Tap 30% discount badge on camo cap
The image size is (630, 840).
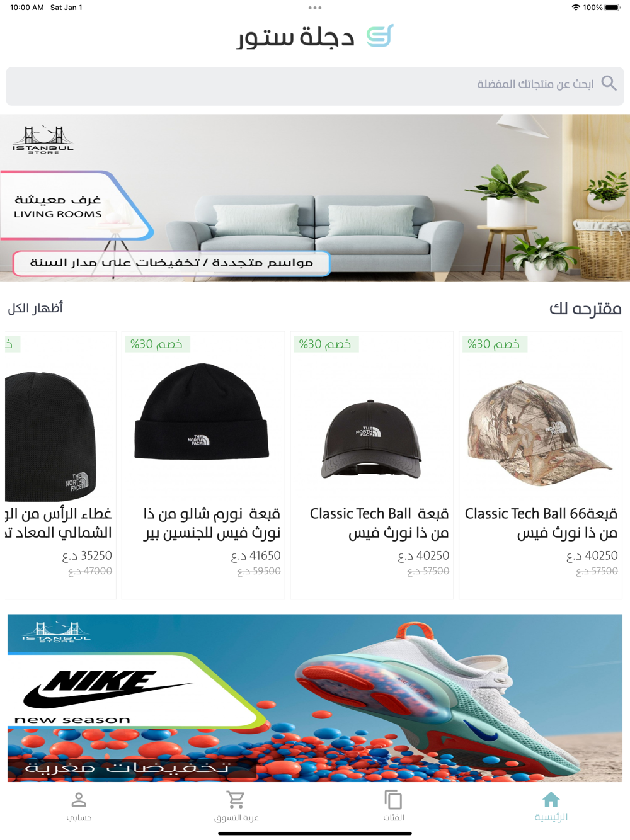pyautogui.click(x=494, y=344)
